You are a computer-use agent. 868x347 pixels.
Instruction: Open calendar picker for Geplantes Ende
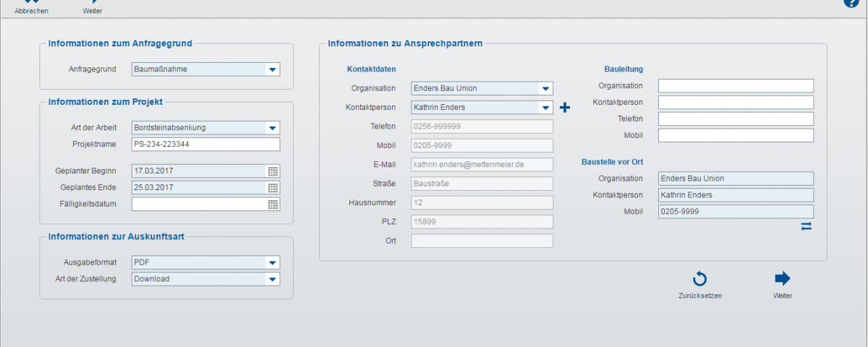[273, 188]
